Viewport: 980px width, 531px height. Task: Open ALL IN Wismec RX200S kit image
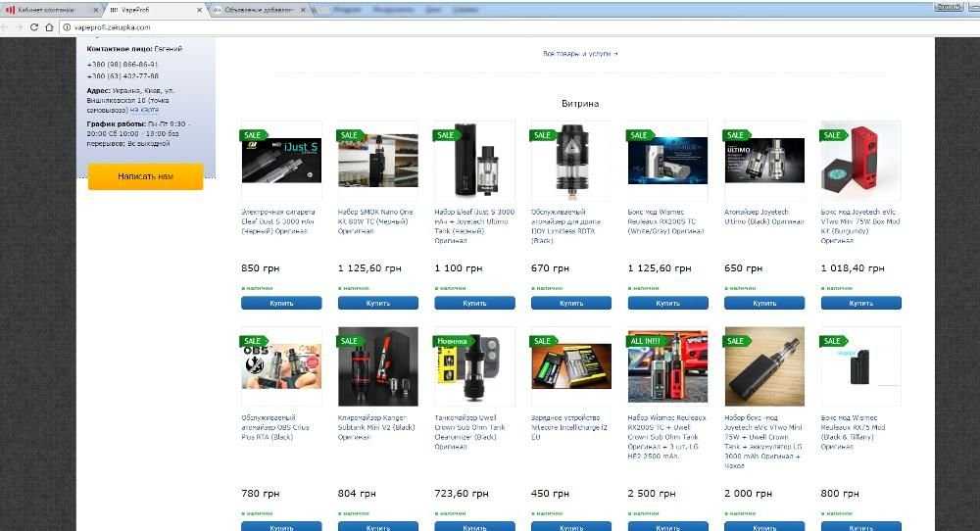pos(667,366)
